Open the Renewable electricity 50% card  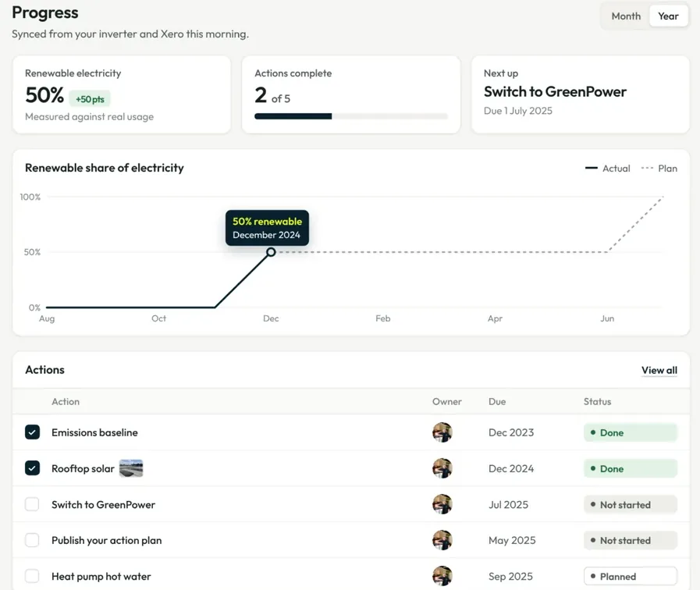[x=122, y=94]
